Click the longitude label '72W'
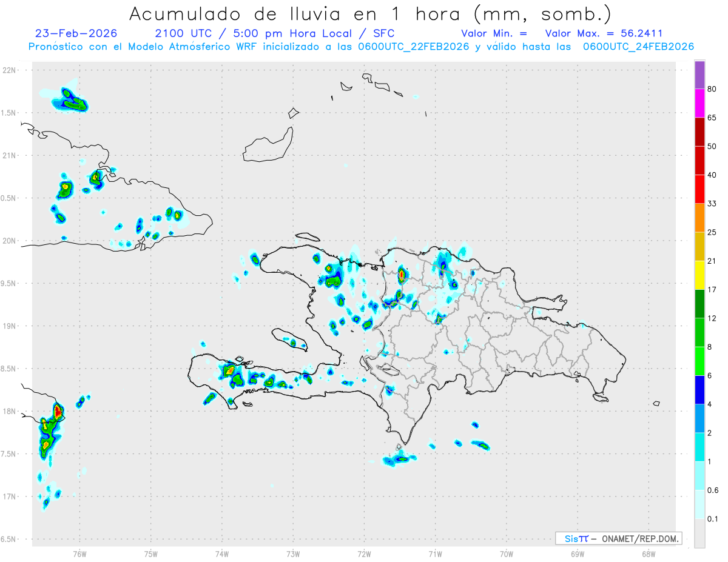 364,554
